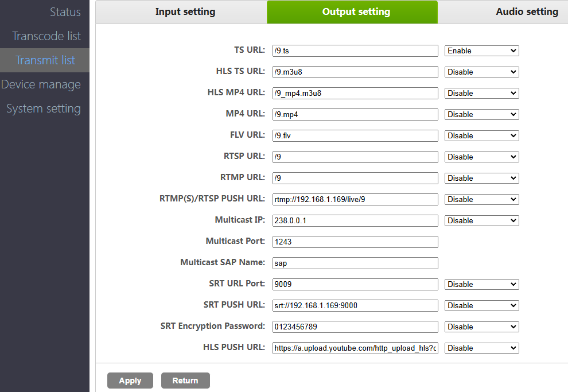Click the HLS MP4 URL input field
Screen dimensions: 568x392
355,93
